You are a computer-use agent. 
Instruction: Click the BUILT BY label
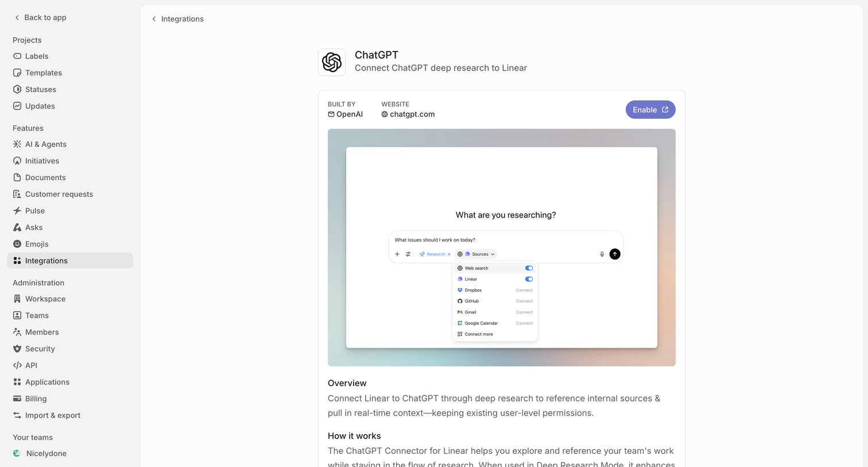click(x=342, y=104)
